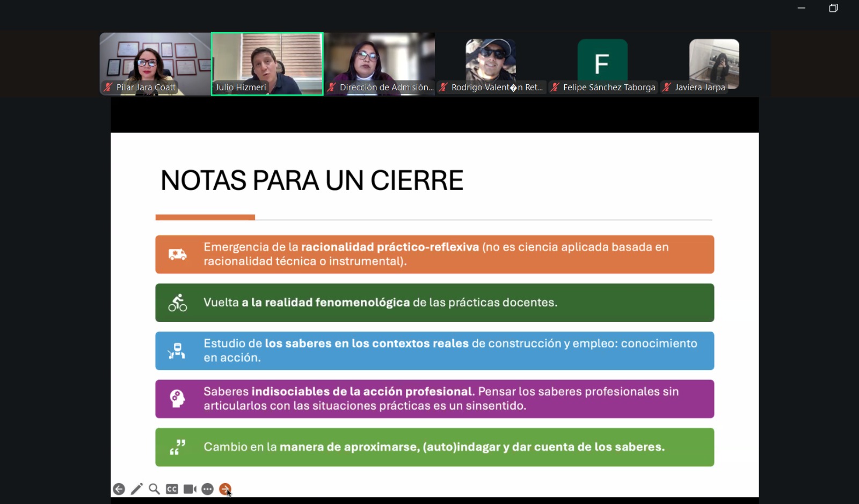This screenshot has width=859, height=504.
Task: Toggle closed captions with CC icon
Action: coord(172,489)
